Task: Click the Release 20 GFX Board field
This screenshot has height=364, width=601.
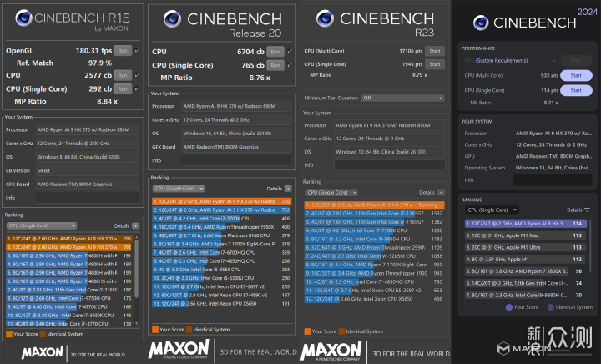Action: coord(236,147)
